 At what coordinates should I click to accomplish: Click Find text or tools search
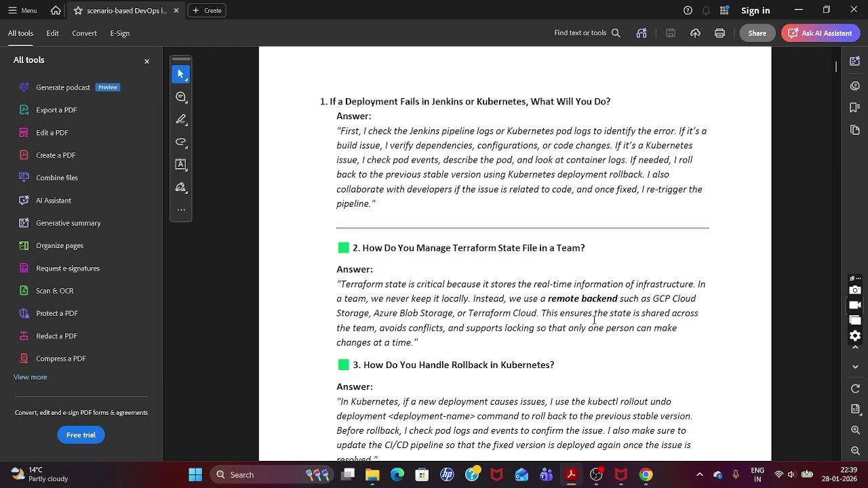click(587, 33)
